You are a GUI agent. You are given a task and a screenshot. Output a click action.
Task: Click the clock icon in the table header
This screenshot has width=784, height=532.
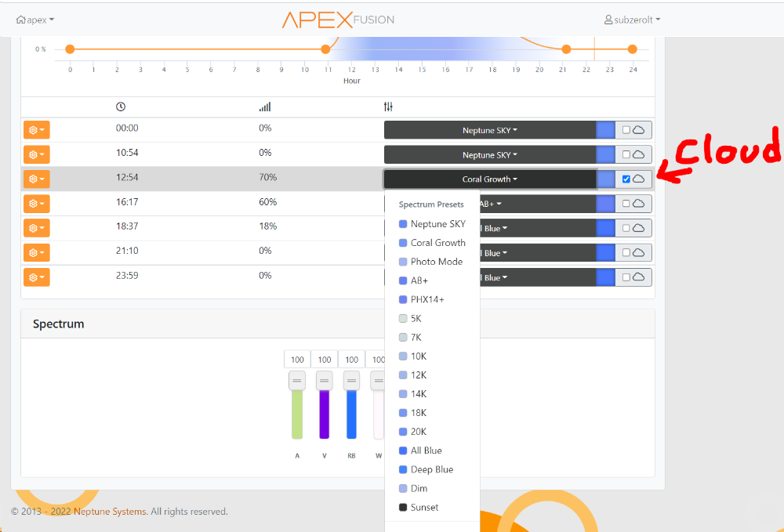(121, 107)
